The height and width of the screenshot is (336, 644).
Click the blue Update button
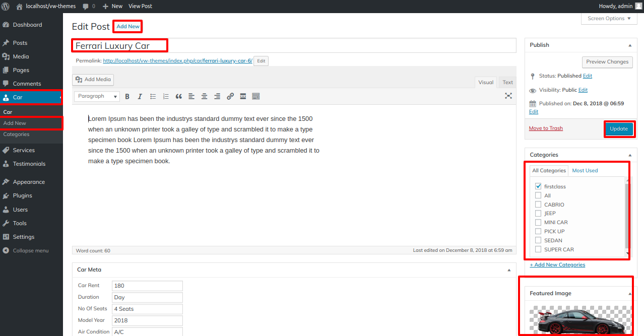[619, 128]
